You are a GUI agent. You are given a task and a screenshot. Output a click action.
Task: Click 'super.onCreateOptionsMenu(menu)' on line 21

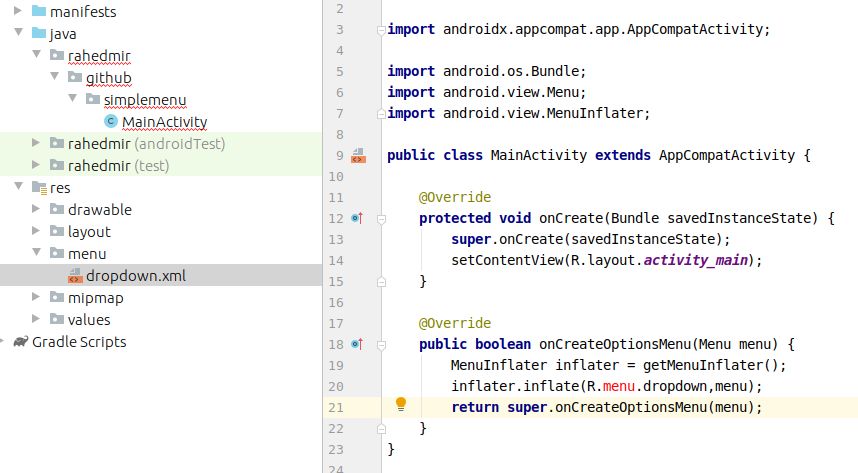pos(630,407)
